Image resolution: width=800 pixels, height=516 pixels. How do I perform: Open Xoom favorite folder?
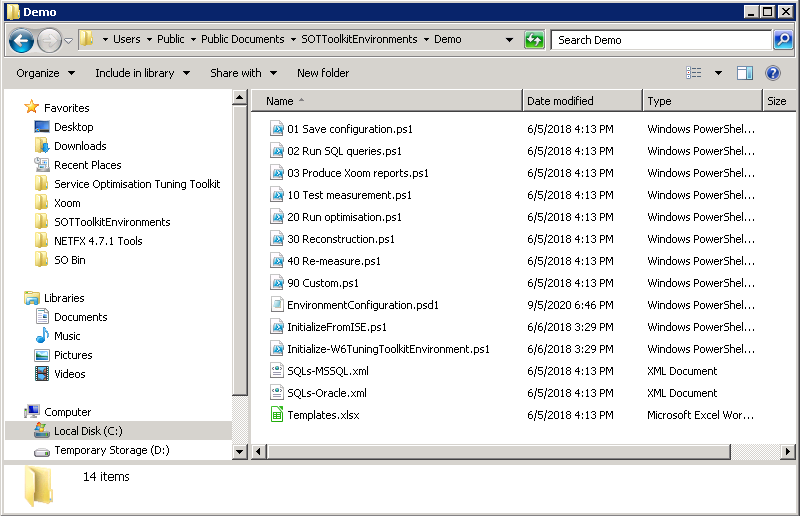(x=67, y=203)
